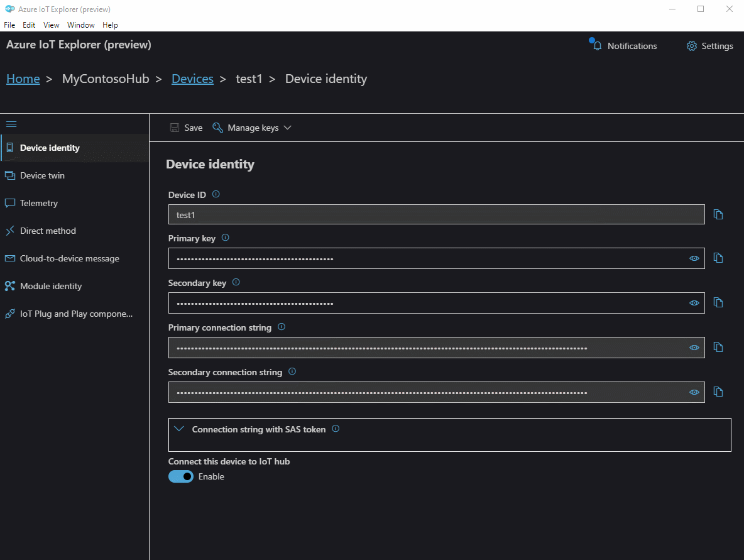The width and height of the screenshot is (744, 560).
Task: Open the File menu
Action: [x=9, y=25]
